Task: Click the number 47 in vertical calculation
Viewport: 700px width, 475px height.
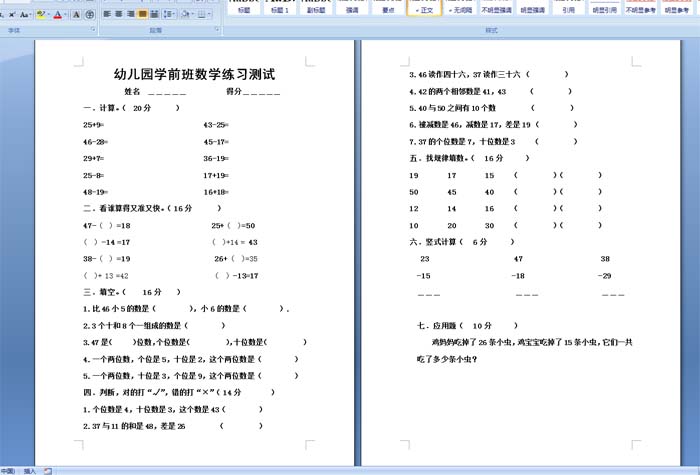Action: click(x=518, y=259)
